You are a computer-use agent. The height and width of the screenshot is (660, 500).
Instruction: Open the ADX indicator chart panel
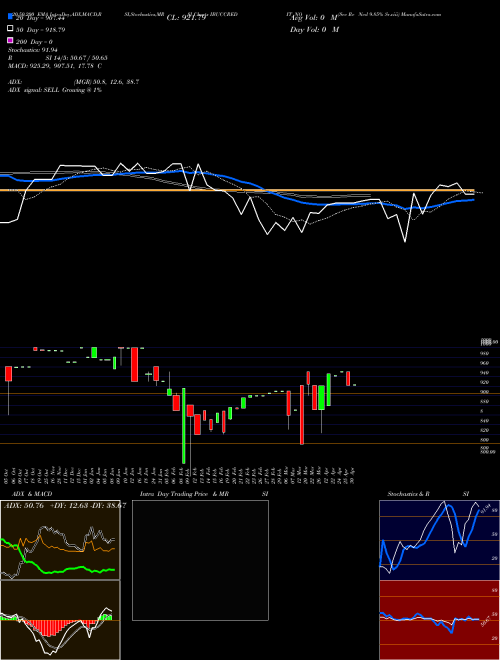coord(60,540)
